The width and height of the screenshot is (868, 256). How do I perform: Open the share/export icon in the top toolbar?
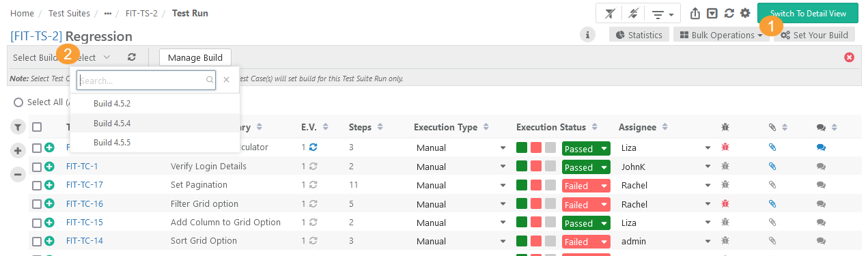click(x=695, y=14)
